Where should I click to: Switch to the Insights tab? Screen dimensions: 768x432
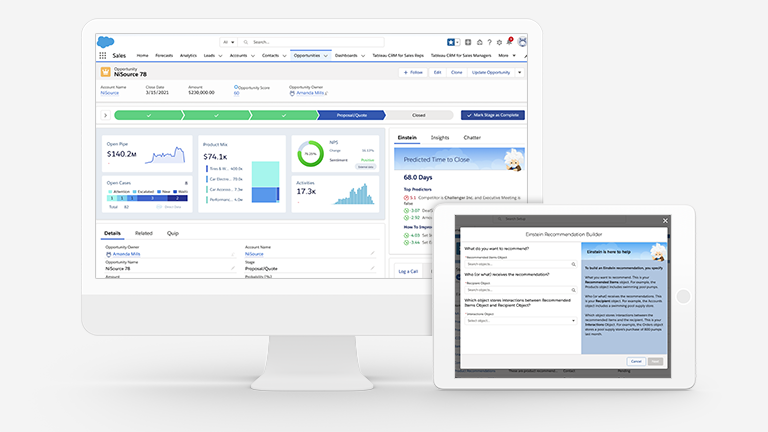coord(440,137)
